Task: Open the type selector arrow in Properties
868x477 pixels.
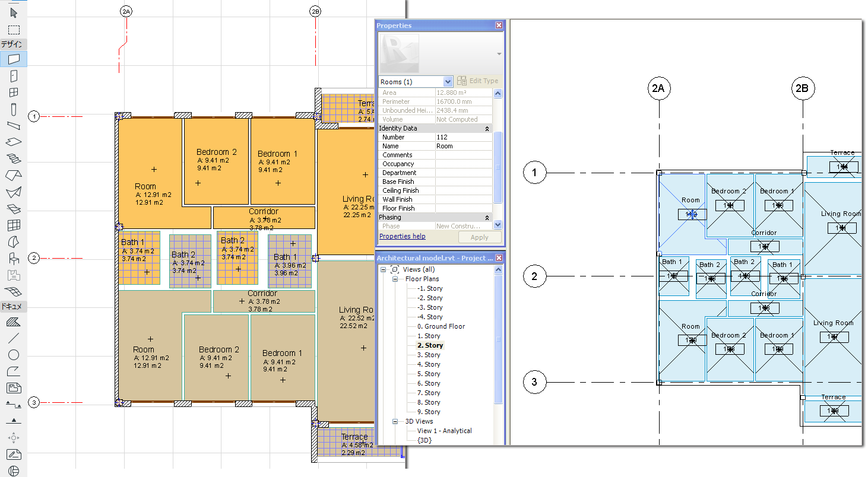Action: click(499, 54)
